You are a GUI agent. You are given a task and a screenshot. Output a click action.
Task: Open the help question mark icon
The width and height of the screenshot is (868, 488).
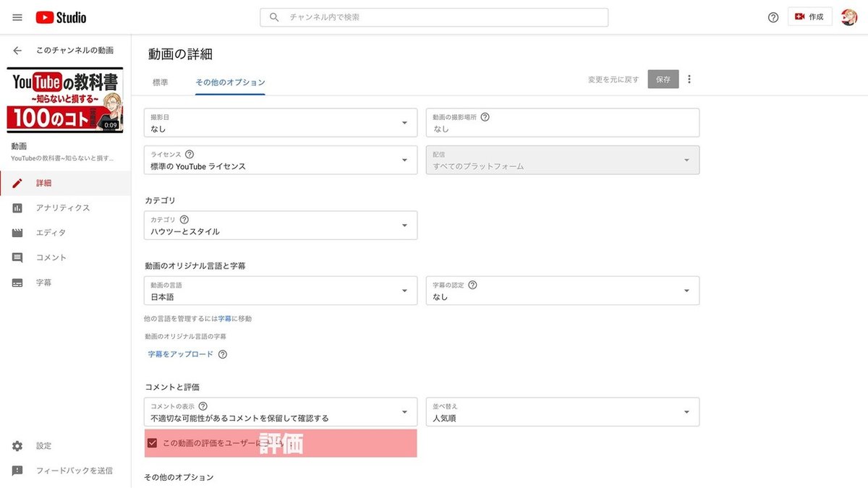tap(773, 17)
